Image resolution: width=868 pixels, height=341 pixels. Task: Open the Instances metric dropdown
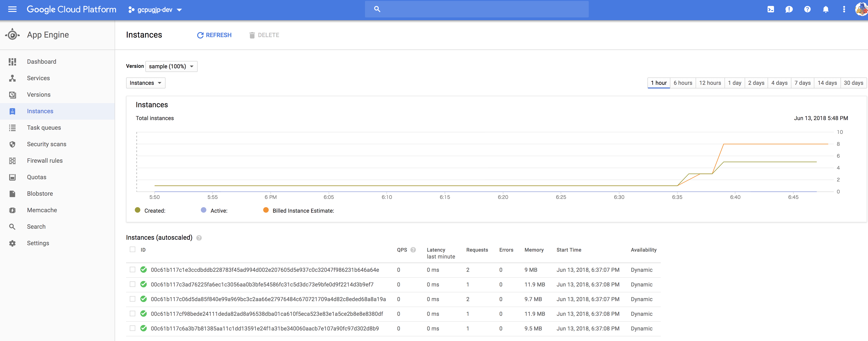(145, 83)
